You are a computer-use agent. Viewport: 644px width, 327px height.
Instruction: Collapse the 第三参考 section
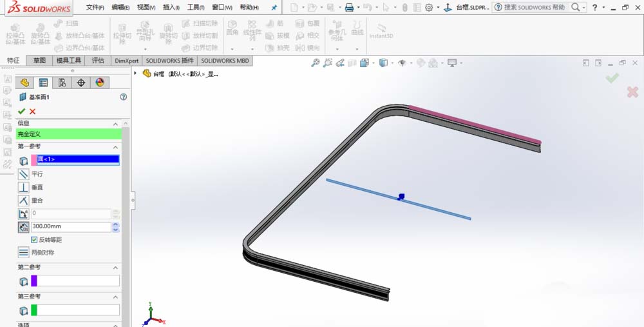(116, 297)
